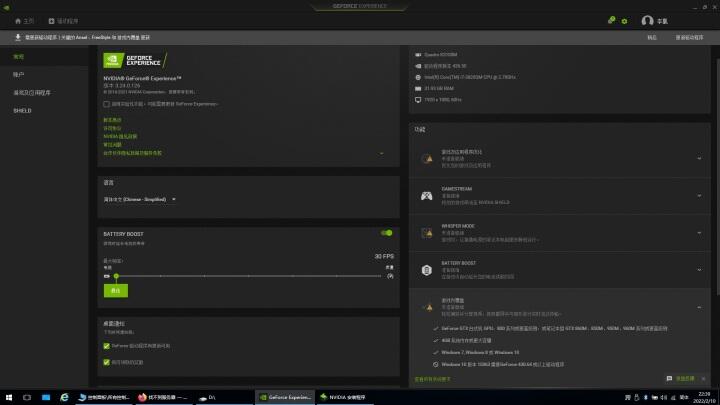Open the user profile avatar menu
This screenshot has height=405, width=720.
647,21
